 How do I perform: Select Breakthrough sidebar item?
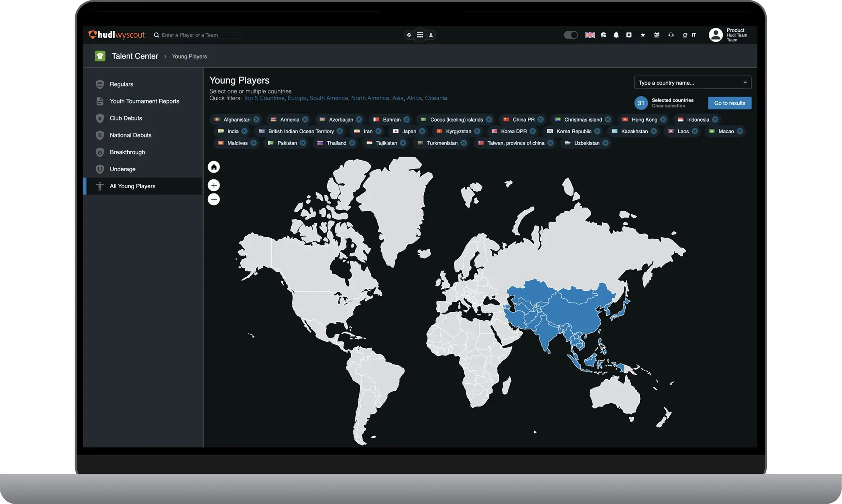pos(127,152)
